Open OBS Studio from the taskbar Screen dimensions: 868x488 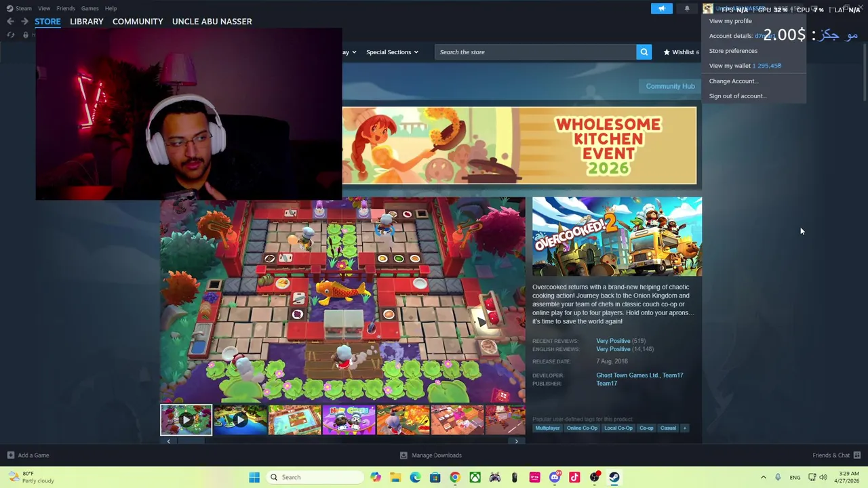595,477
